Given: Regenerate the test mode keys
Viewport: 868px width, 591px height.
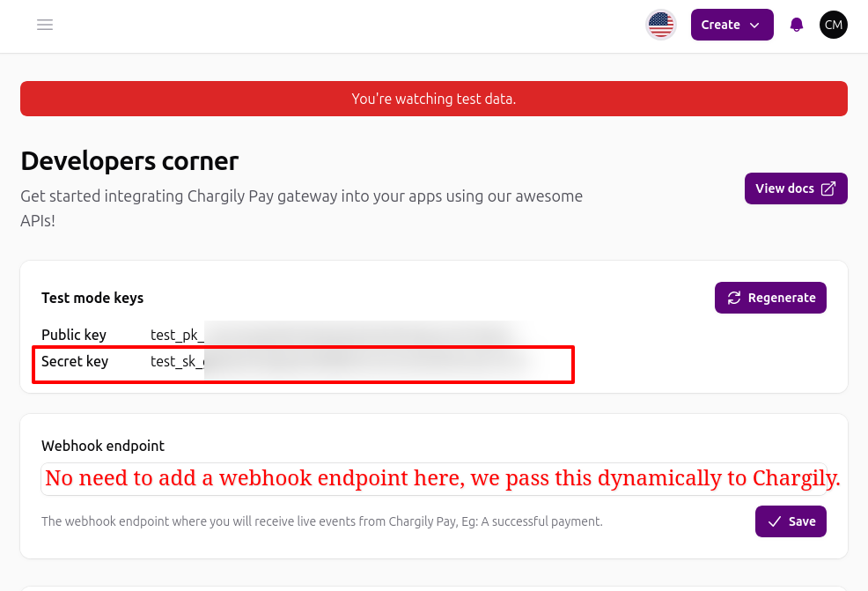Looking at the screenshot, I should pyautogui.click(x=770, y=298).
